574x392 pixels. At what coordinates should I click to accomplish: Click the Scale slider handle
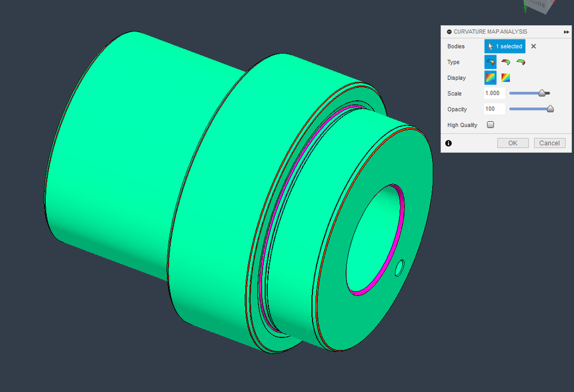pos(542,93)
